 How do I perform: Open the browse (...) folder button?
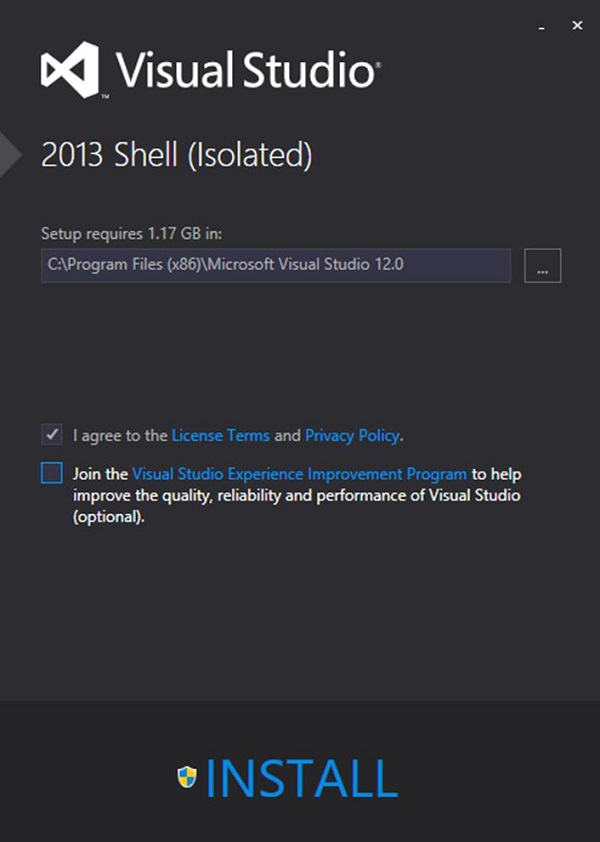pyautogui.click(x=542, y=266)
